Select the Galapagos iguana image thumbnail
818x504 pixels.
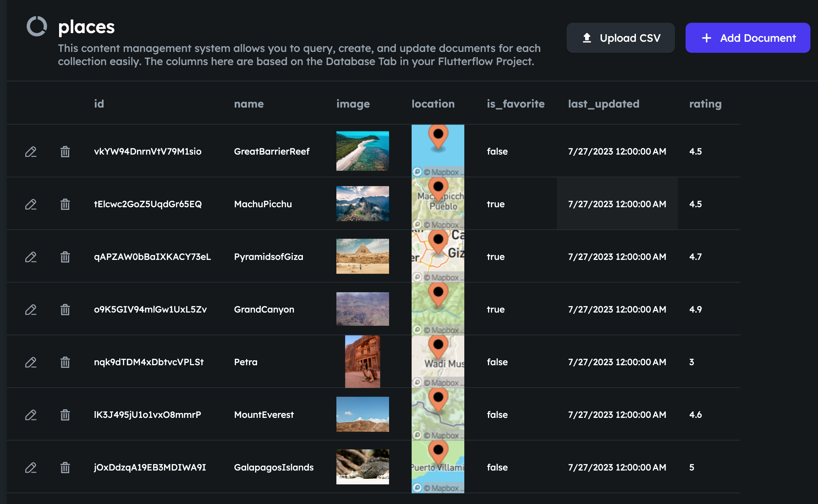[362, 467]
